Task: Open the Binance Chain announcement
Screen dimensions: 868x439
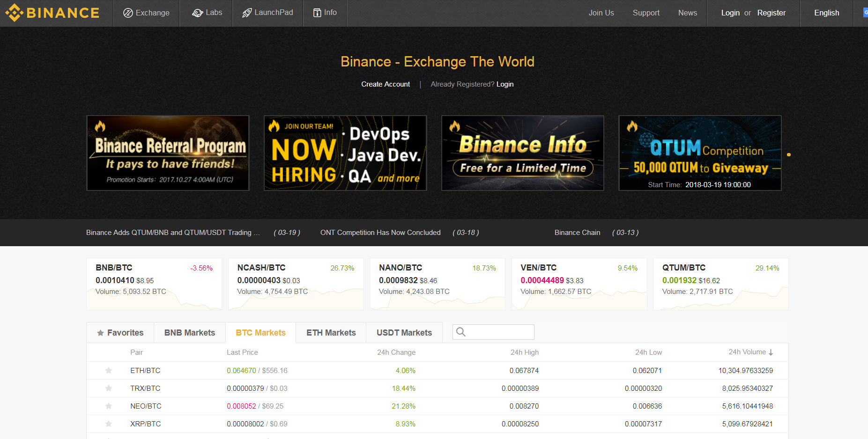Action: point(577,233)
